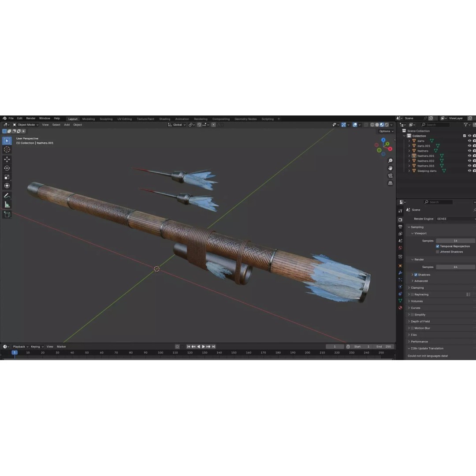Activate the Annotate tool

pos(7,196)
